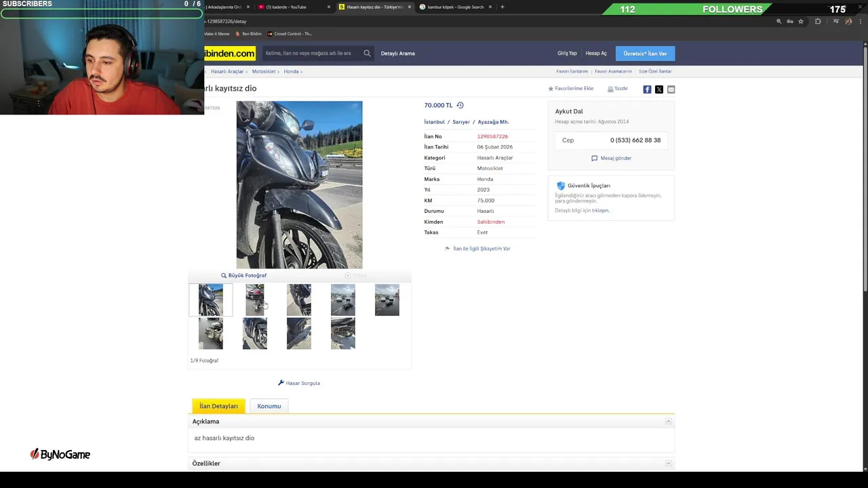The image size is (868, 488).
Task: Open Favori Aramalarım link
Action: click(613, 71)
